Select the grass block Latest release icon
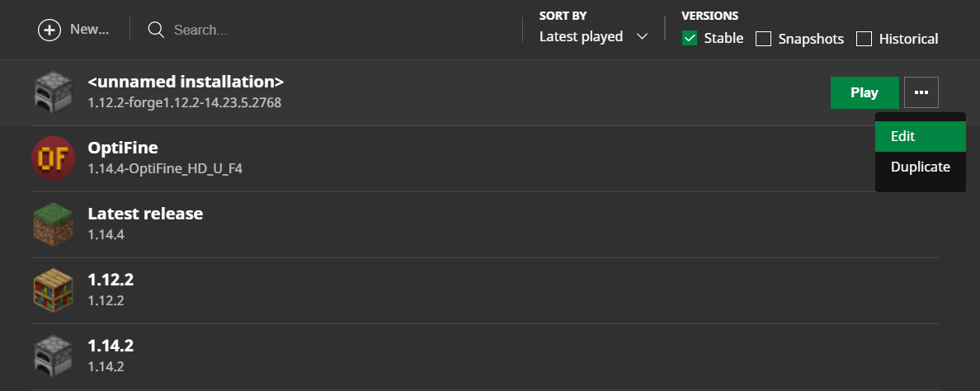The height and width of the screenshot is (391, 980). coord(53,224)
